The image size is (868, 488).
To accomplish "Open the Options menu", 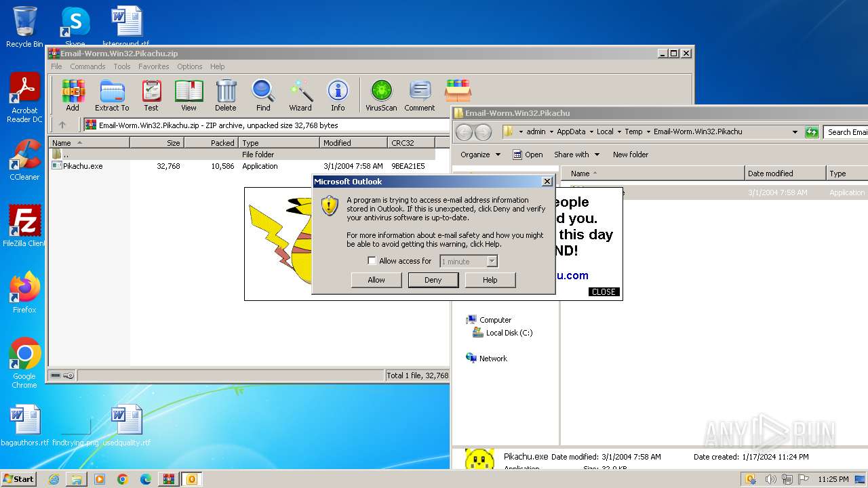I will click(190, 66).
